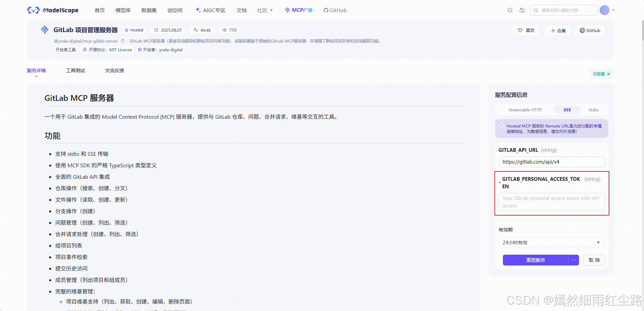Image resolution: width=644 pixels, height=311 pixels.
Task: Click the Hosted badge
Action: (x=134, y=30)
